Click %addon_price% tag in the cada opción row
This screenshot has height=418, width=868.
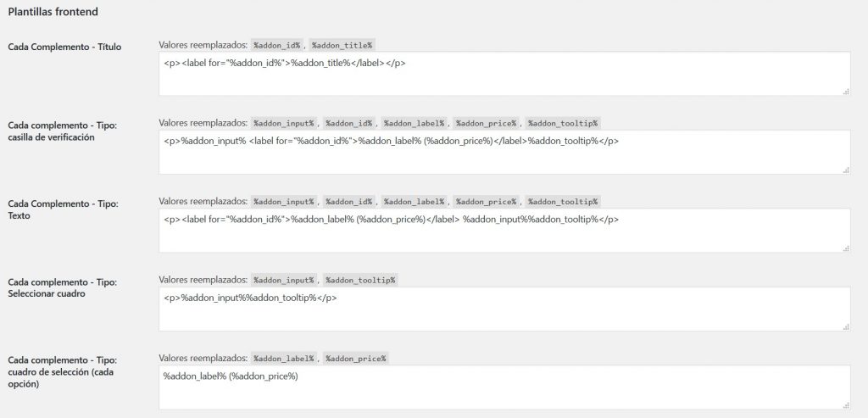point(354,359)
